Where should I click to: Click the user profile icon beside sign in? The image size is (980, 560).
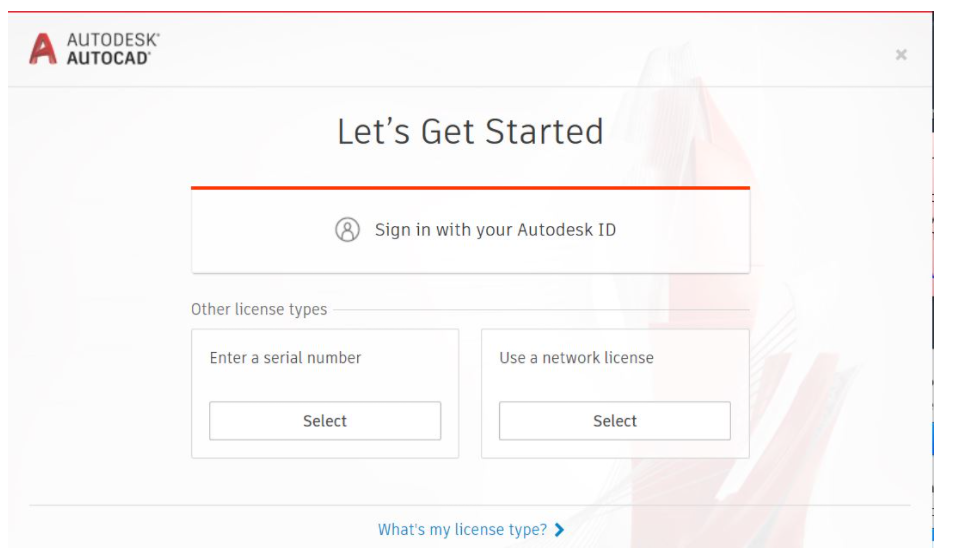click(x=347, y=230)
